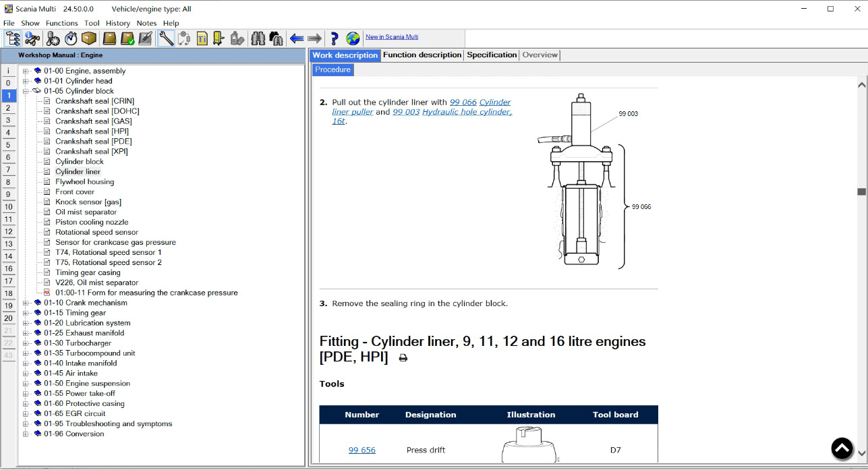This screenshot has width=868, height=470.
Task: Go forward with the grey right arrow
Action: click(x=314, y=38)
